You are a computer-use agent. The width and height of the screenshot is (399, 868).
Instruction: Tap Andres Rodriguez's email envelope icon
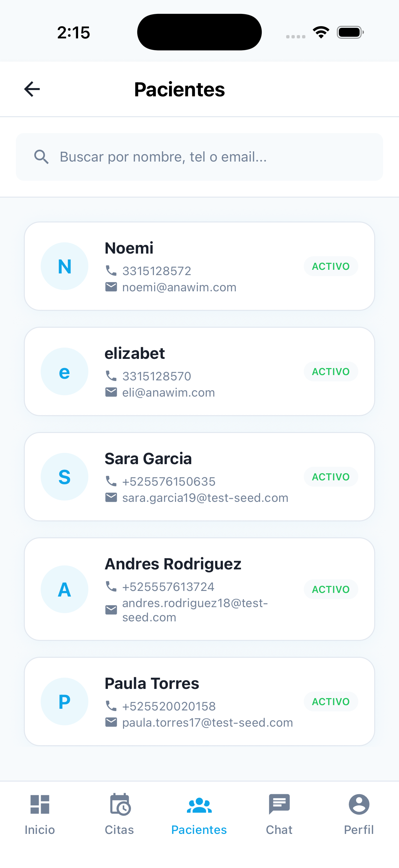(x=111, y=610)
